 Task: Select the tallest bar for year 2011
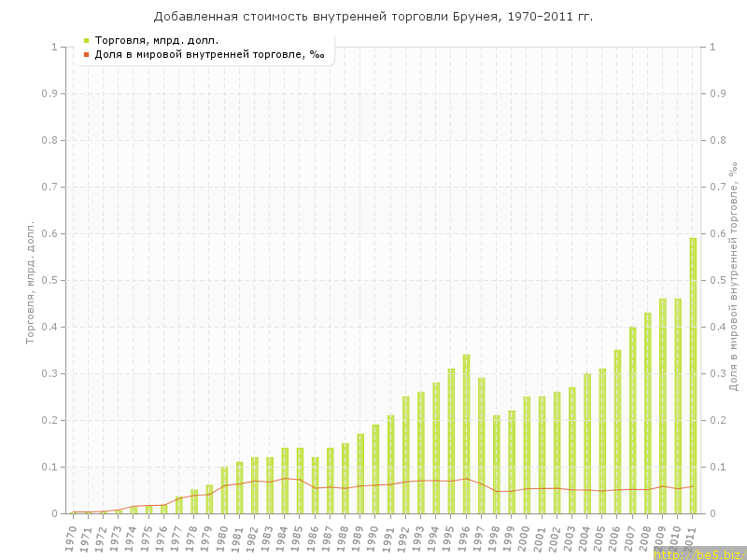pos(693,375)
